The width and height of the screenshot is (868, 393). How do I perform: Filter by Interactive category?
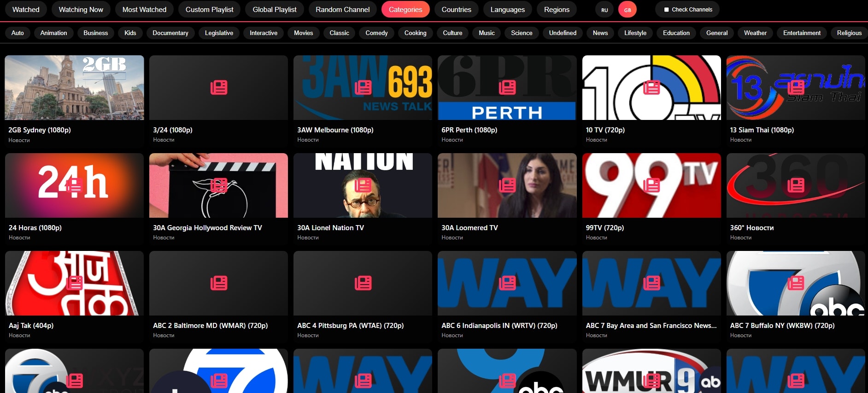(264, 33)
